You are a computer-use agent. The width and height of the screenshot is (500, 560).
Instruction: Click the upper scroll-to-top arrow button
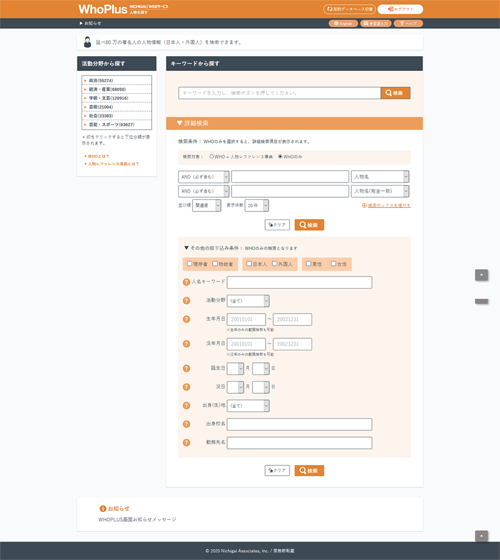481,275
